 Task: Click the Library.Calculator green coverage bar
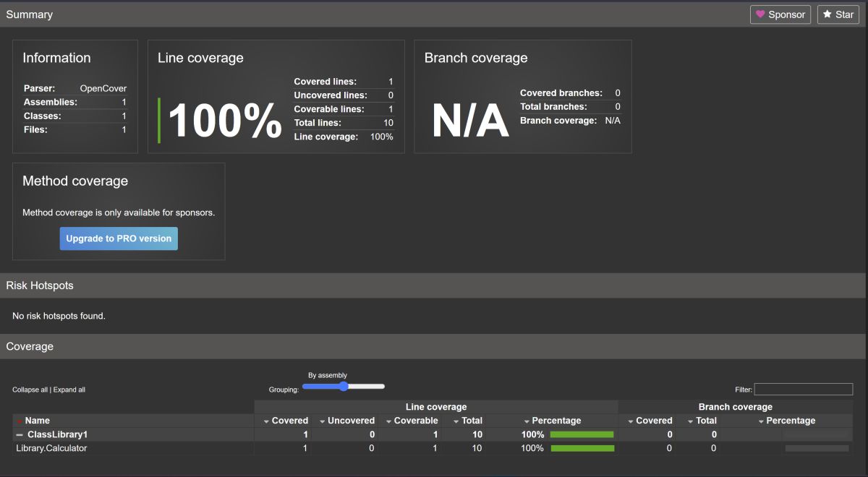tap(582, 448)
